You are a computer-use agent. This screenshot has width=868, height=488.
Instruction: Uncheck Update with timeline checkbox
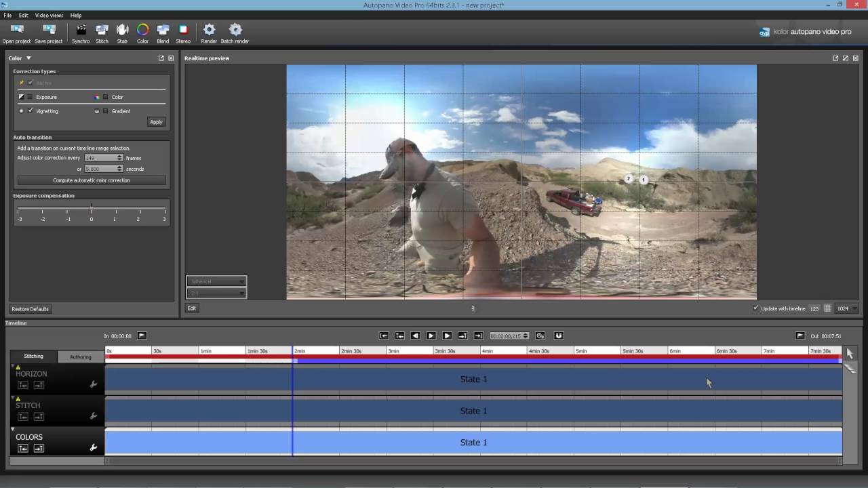point(755,308)
